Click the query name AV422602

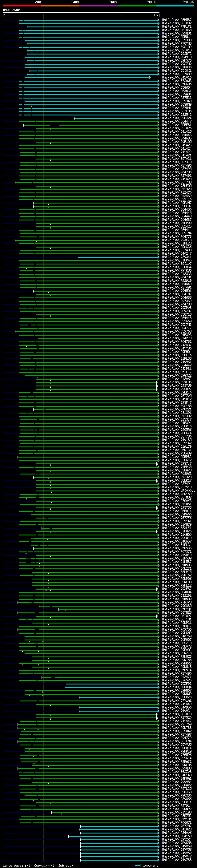11,10
